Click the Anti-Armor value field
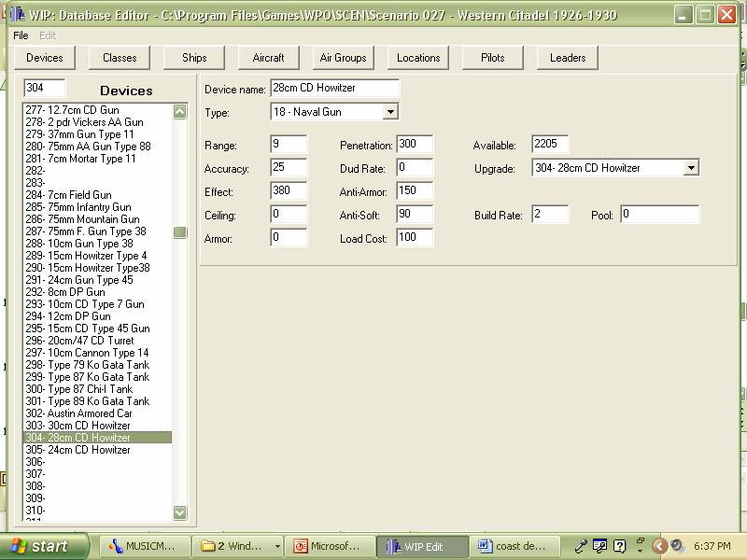The height and width of the screenshot is (560, 747). click(x=415, y=190)
